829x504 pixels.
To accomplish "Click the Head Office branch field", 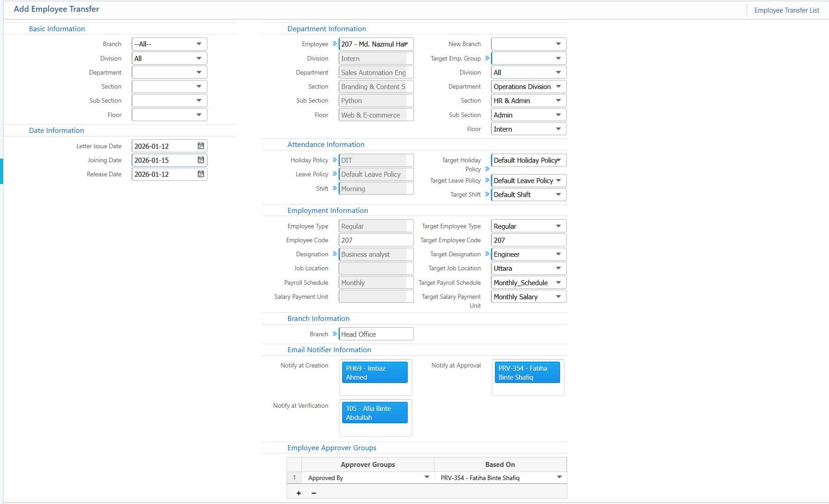I will (x=376, y=334).
